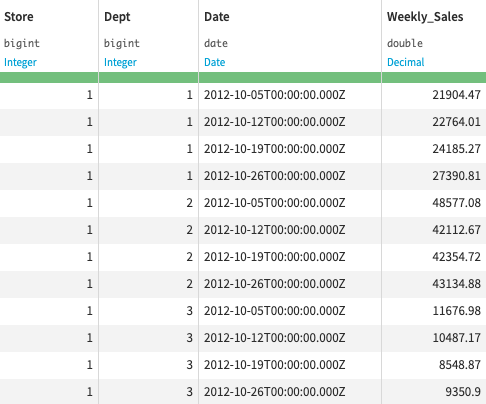Click the green quality bar under Date
Viewport: 486px width, 404px height.
coord(290,77)
